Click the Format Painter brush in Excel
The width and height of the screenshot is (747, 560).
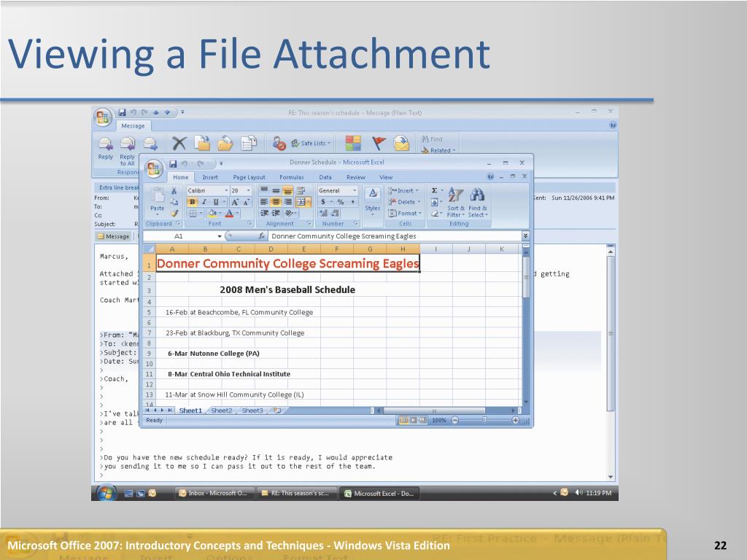click(174, 214)
